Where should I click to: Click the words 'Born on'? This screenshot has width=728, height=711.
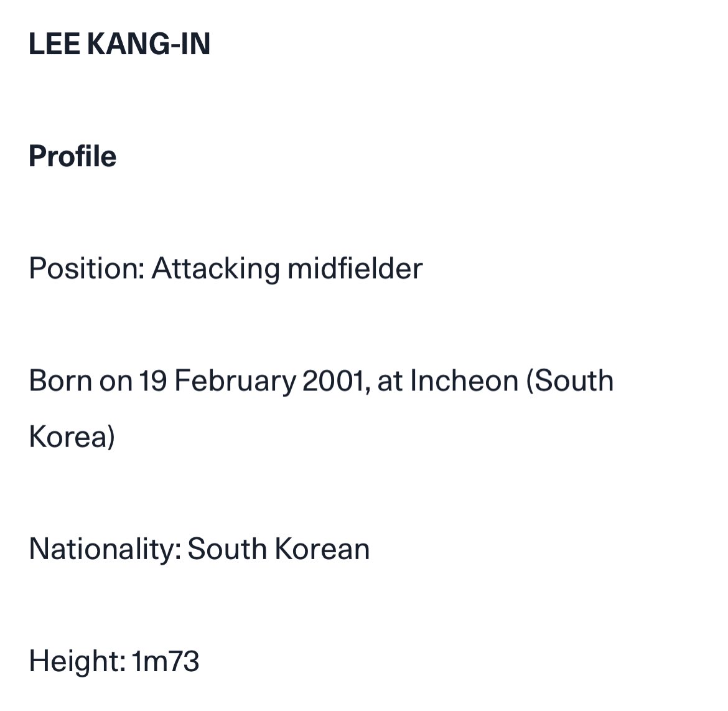tap(81, 380)
